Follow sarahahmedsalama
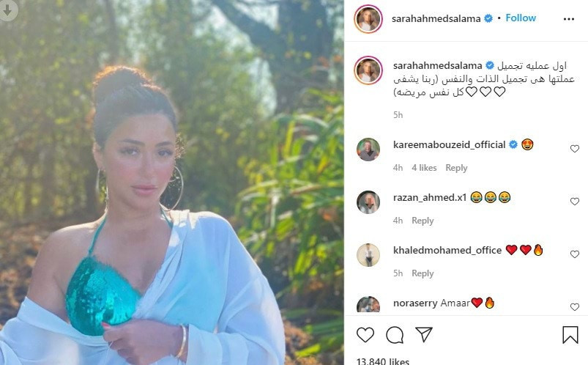The image size is (588, 365). tap(521, 18)
